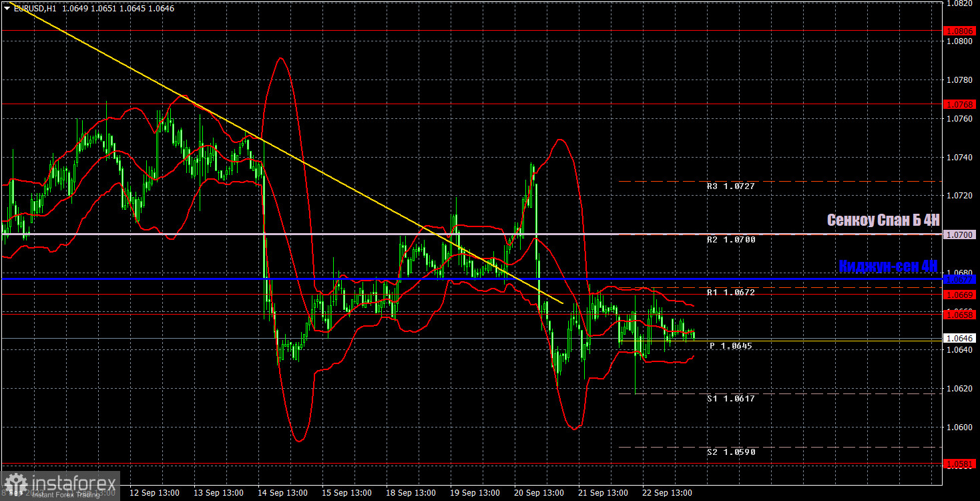Select the Сенкоу Спан Б 4Н label
The height and width of the screenshot is (501, 980).
883,220
